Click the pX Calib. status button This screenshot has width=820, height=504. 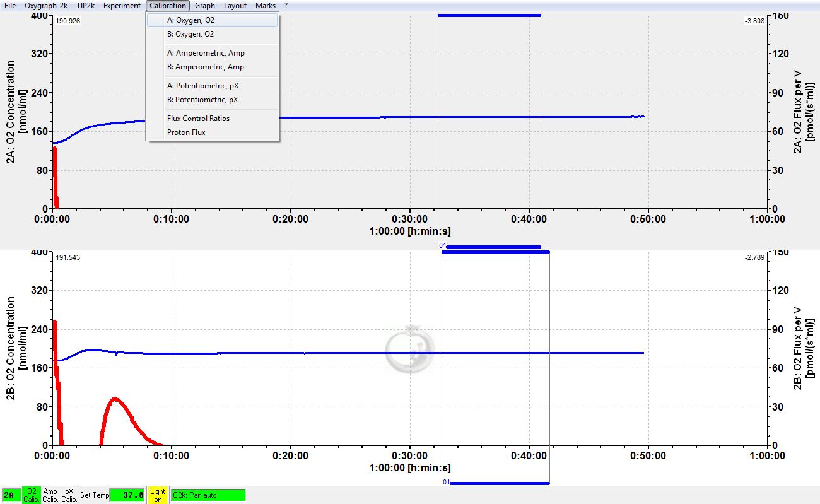tap(69, 495)
